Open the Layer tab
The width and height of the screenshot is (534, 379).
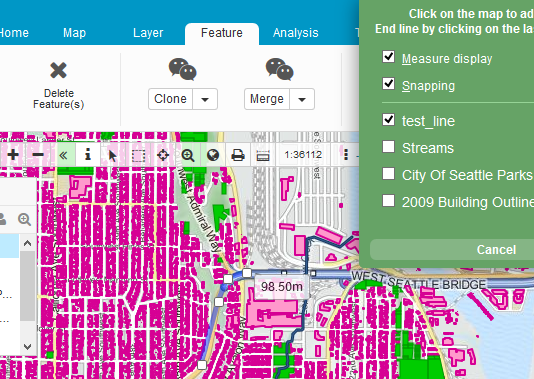(x=148, y=33)
